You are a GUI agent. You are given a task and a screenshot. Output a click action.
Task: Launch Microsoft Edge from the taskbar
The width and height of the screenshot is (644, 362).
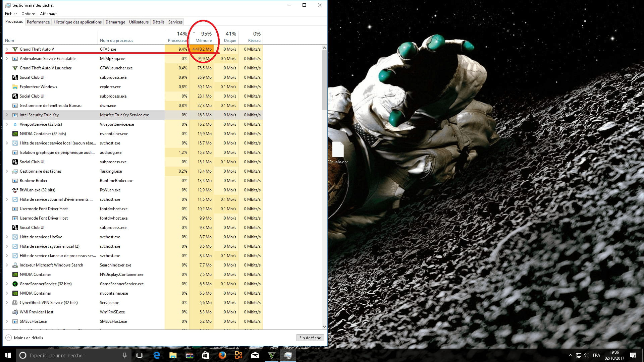point(157,355)
